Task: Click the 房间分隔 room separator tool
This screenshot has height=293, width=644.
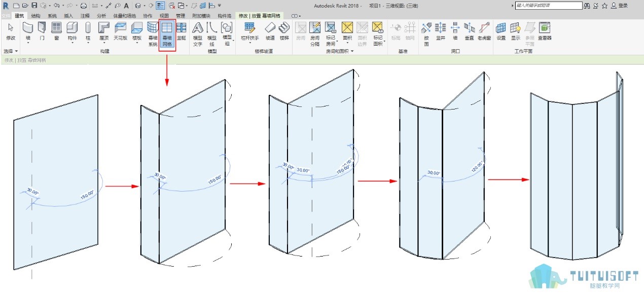Action: coord(315,34)
